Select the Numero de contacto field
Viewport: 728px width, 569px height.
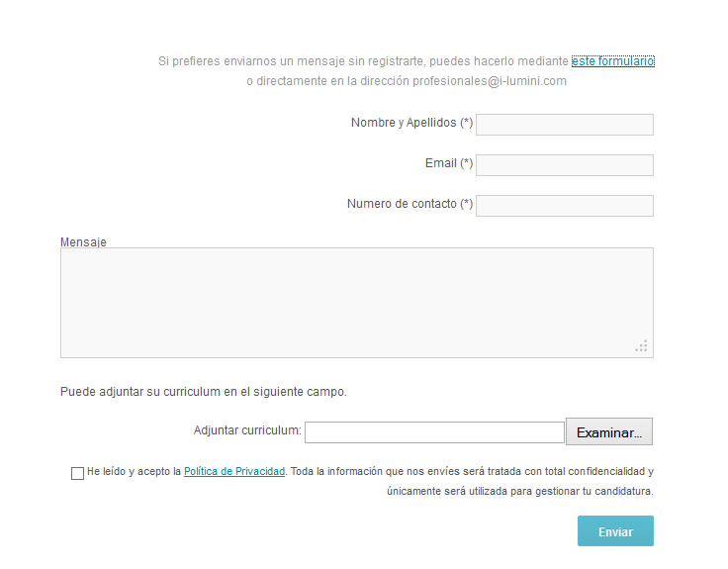pos(564,205)
